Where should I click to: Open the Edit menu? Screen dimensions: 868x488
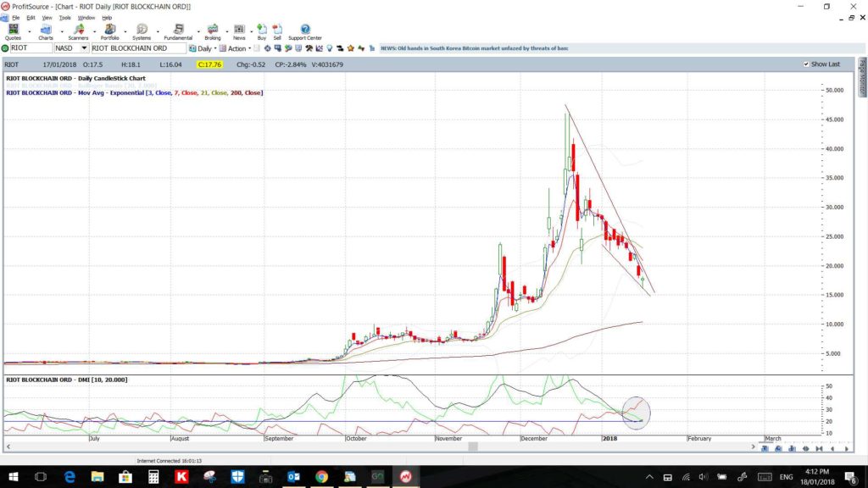tap(31, 18)
